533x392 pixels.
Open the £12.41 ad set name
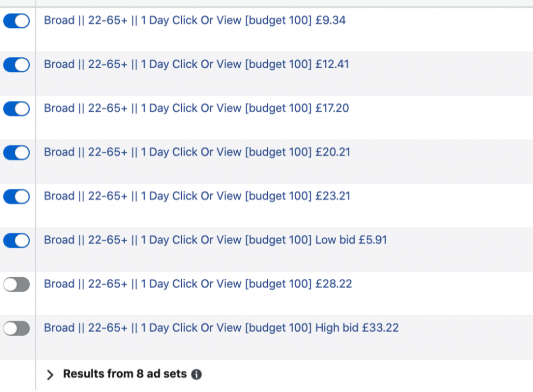pos(196,65)
